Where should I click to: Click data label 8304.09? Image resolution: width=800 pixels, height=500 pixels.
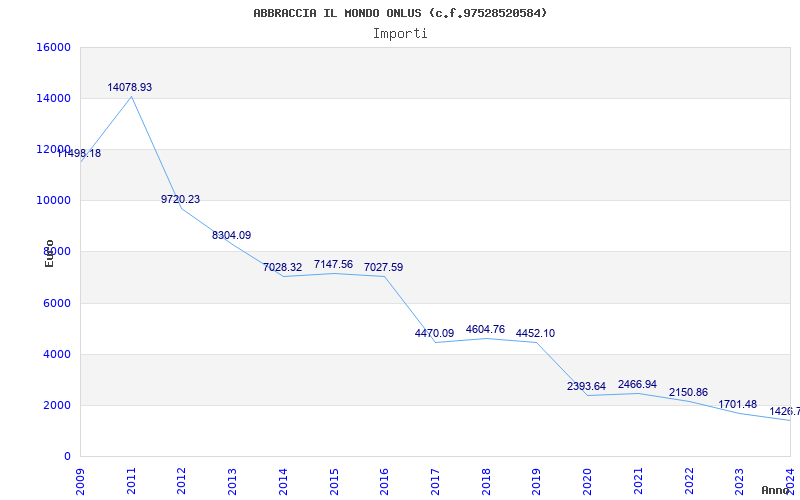pyautogui.click(x=232, y=235)
